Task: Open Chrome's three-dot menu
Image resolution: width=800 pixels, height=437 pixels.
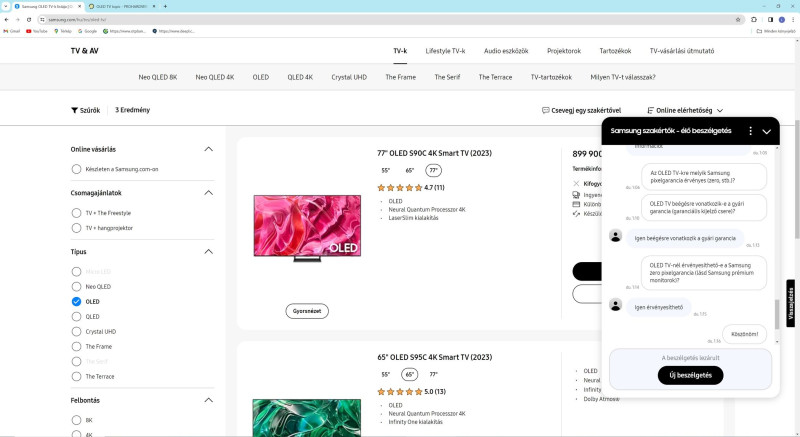Action: (x=793, y=19)
